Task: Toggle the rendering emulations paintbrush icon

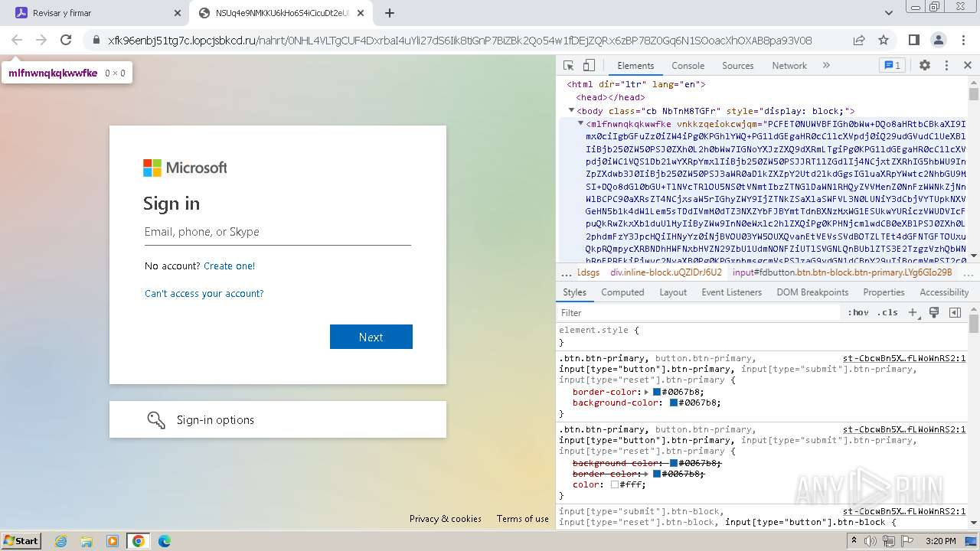Action: (x=934, y=312)
